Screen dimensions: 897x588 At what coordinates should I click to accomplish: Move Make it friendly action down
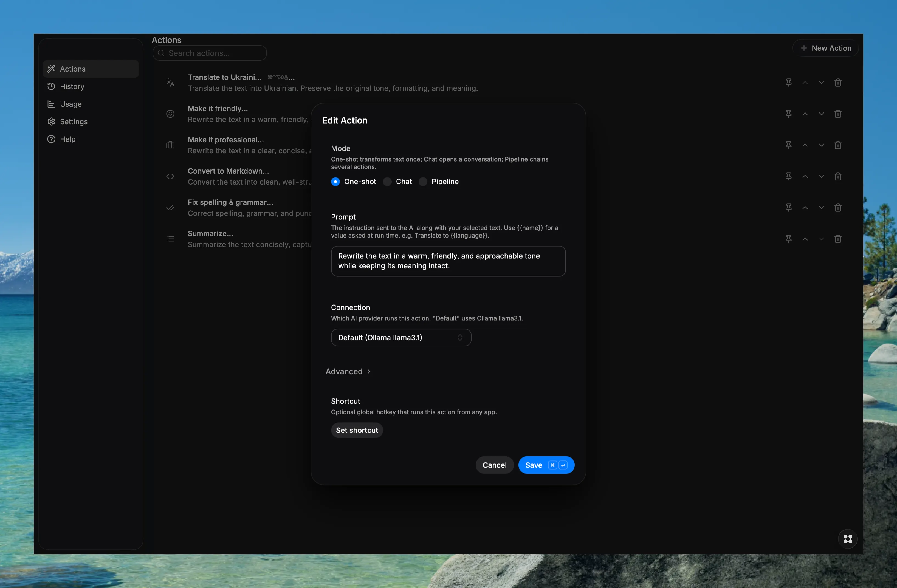821,114
